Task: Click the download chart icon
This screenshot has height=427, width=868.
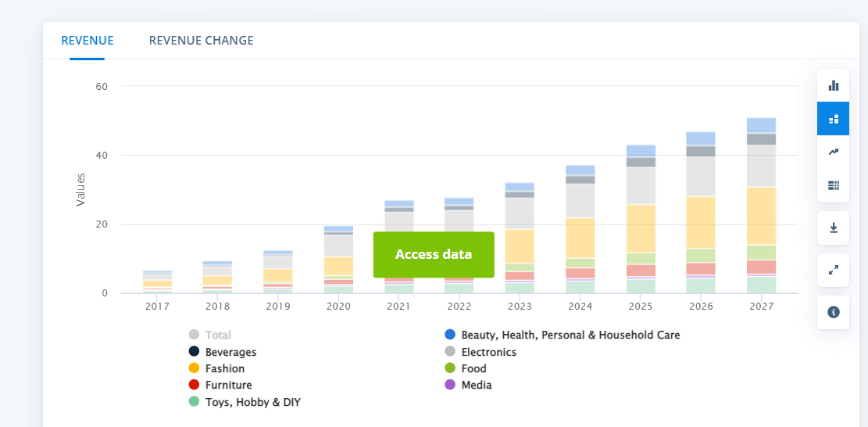Action: pos(833,228)
